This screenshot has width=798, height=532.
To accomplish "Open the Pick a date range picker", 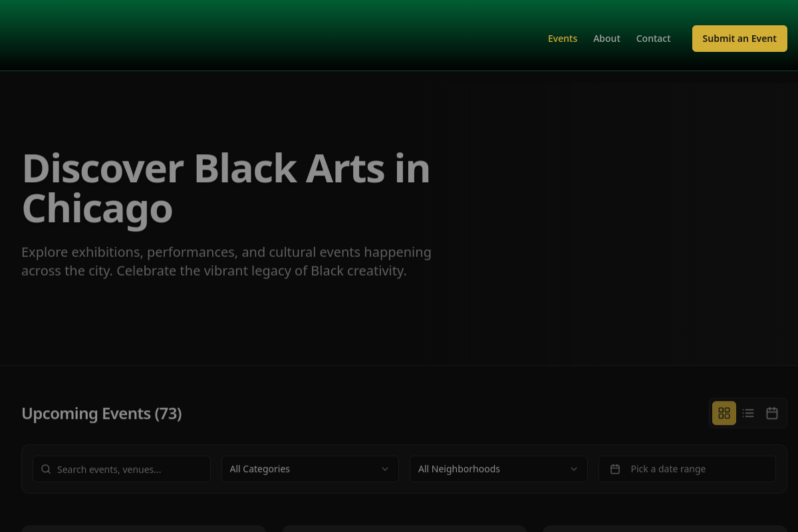I will click(x=687, y=469).
